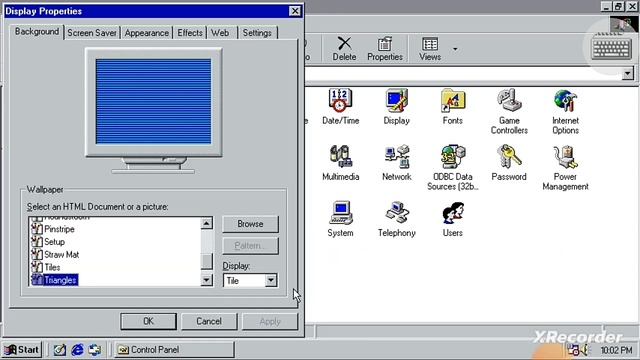The width and height of the screenshot is (640, 360).
Task: Switch to the Background tab
Action: coord(37,31)
